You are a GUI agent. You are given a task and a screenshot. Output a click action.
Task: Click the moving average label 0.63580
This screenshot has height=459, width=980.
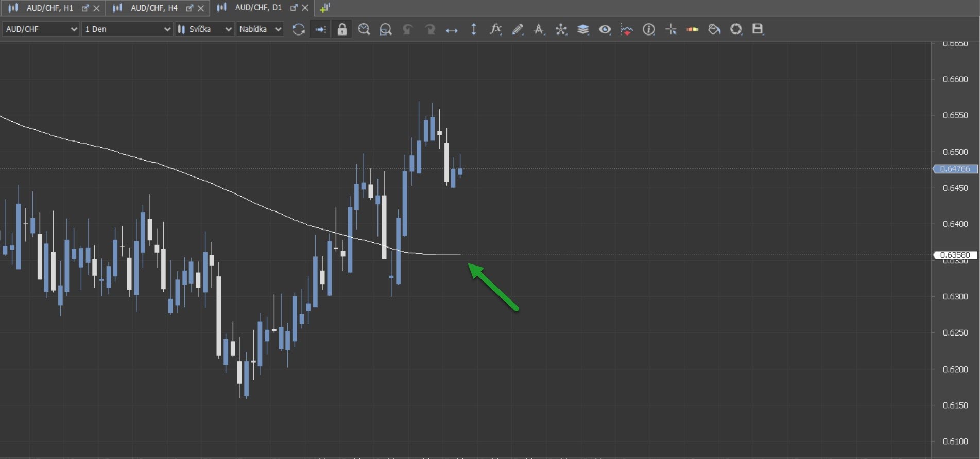pos(955,255)
